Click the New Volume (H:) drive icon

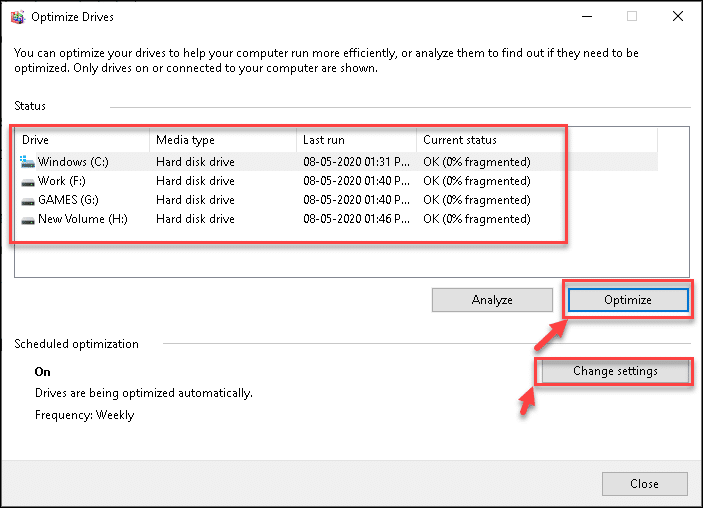pos(28,220)
